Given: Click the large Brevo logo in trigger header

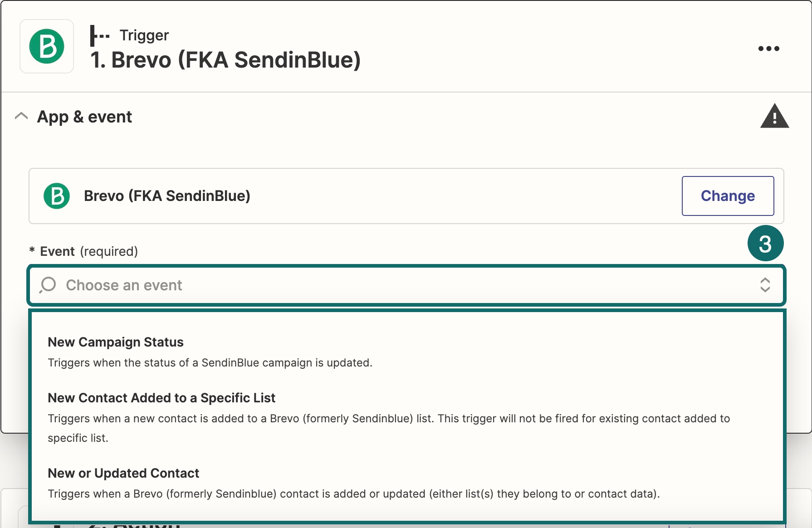Looking at the screenshot, I should pyautogui.click(x=47, y=46).
